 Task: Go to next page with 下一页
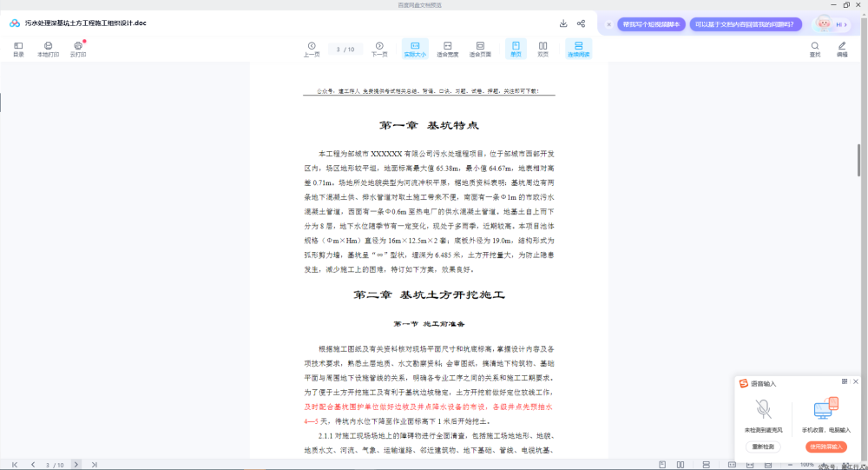(379, 49)
